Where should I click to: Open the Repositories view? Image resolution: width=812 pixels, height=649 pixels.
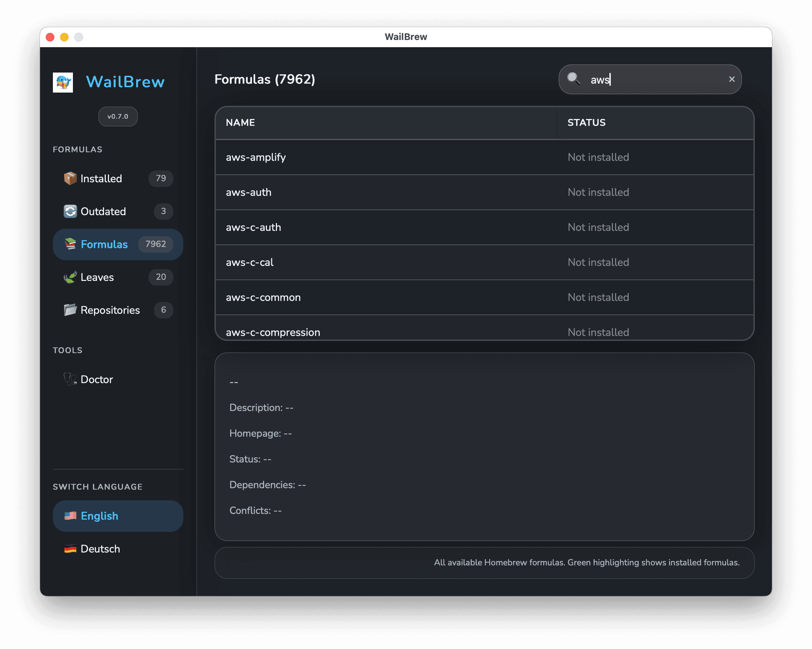click(x=118, y=310)
